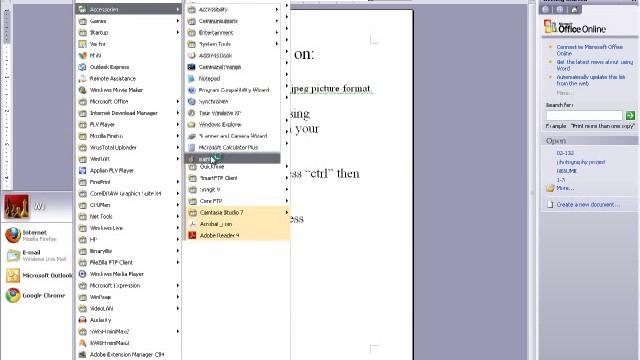
Task: Open the Windows Live folder
Action: (x=128, y=228)
